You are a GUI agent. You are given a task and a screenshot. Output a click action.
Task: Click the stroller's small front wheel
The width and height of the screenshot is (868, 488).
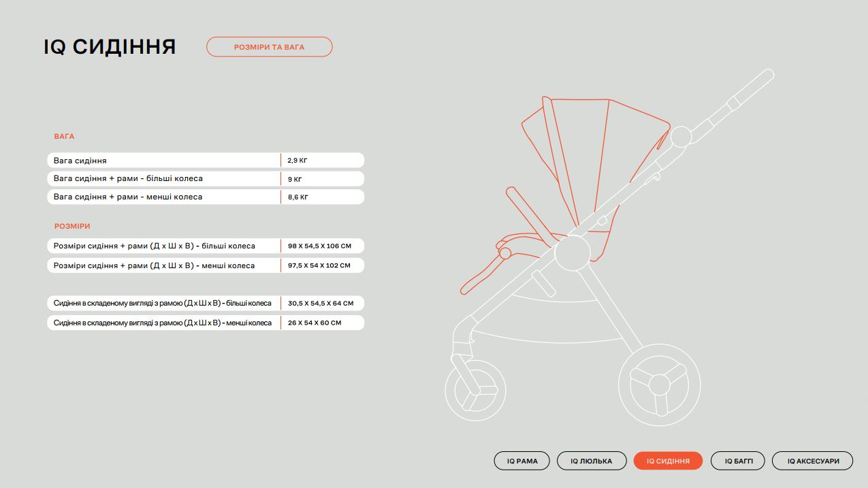pyautogui.click(x=475, y=390)
